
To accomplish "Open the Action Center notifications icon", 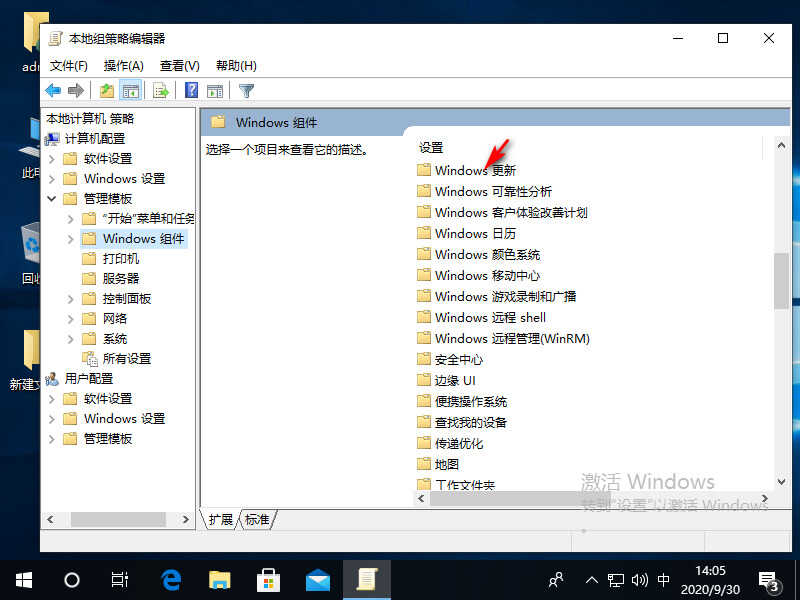I will click(x=770, y=582).
